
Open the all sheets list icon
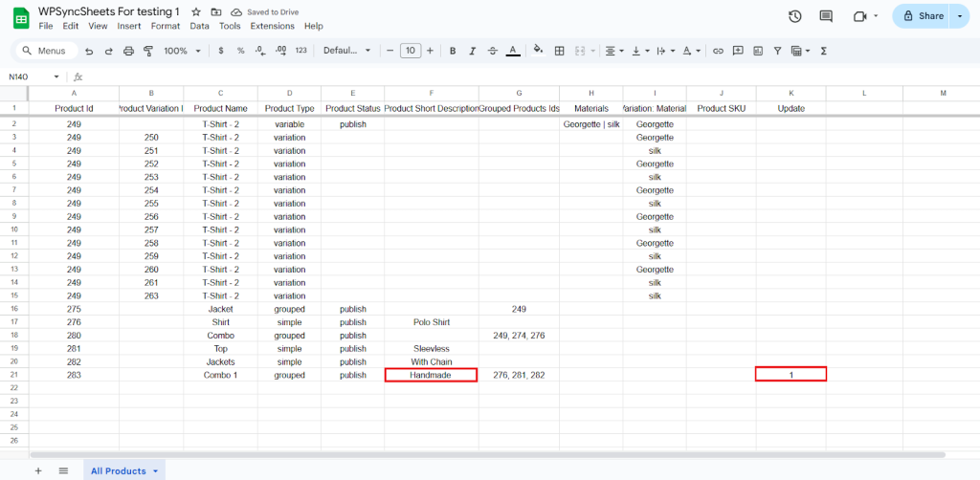(x=63, y=470)
